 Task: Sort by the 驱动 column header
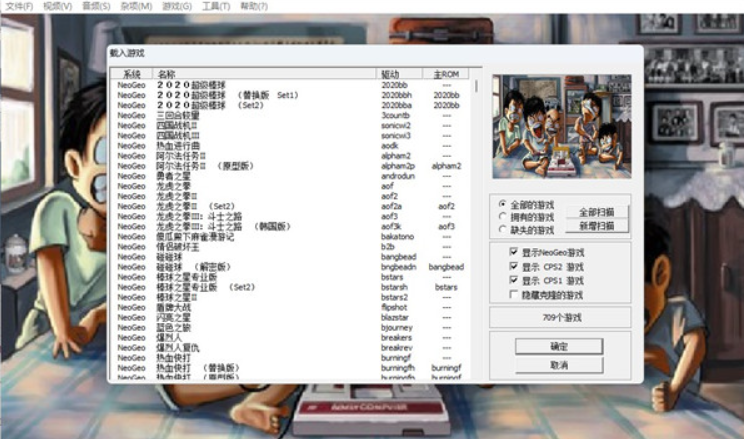click(399, 74)
